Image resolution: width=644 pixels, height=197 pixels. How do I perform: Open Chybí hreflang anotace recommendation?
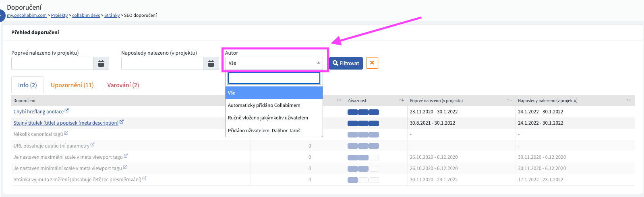pos(39,112)
